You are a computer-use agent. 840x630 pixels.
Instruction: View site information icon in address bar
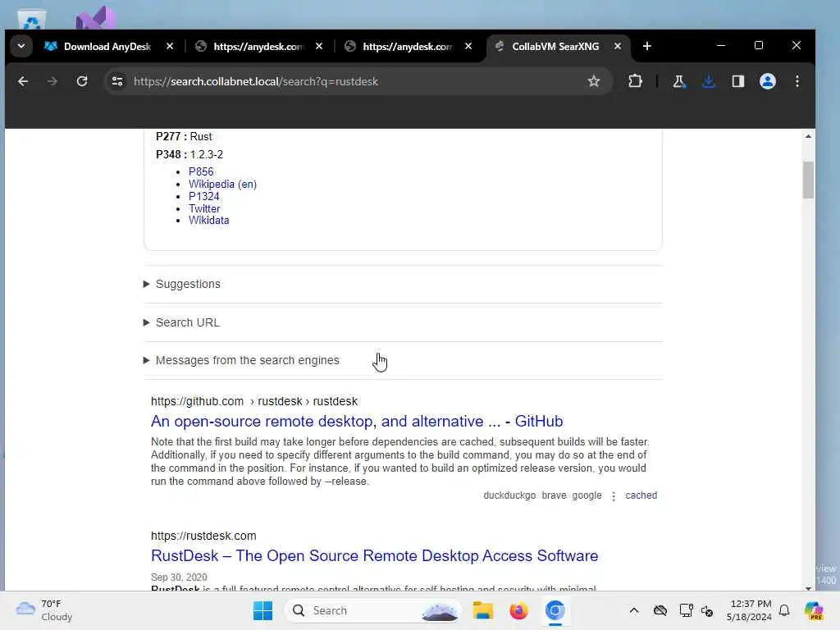117,81
